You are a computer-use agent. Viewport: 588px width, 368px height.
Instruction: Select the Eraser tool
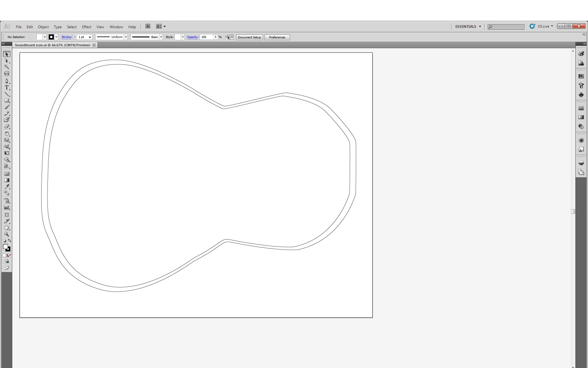pos(7,126)
